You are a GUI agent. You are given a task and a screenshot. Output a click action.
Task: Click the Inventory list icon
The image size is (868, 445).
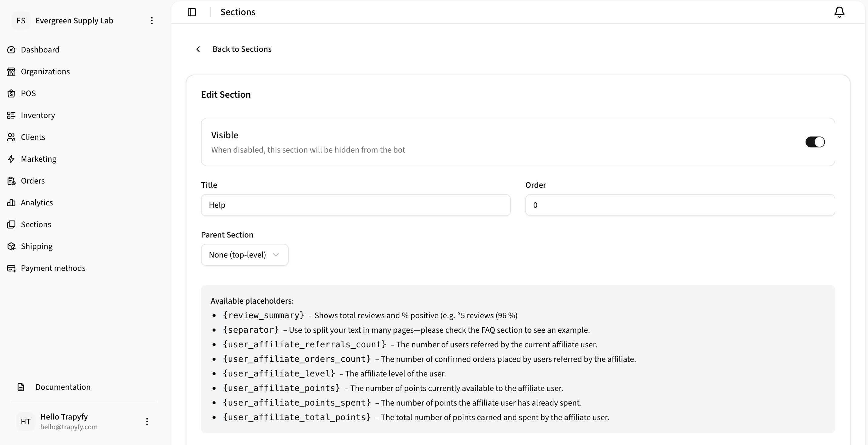point(12,115)
